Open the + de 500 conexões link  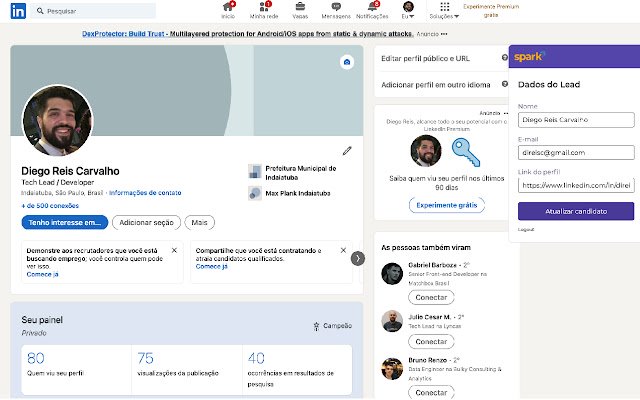50,206
